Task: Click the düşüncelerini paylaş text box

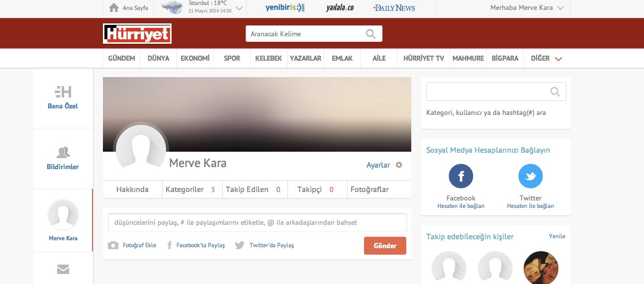Action: [258, 222]
